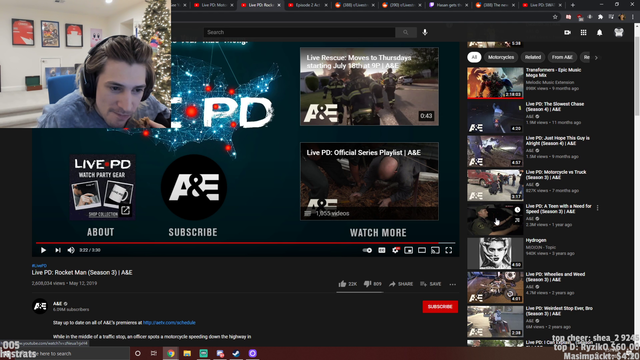This screenshot has height=360, width=640.
Task: Open Live PD: Weirdest Stop Ever, Bro
Action: point(495,322)
